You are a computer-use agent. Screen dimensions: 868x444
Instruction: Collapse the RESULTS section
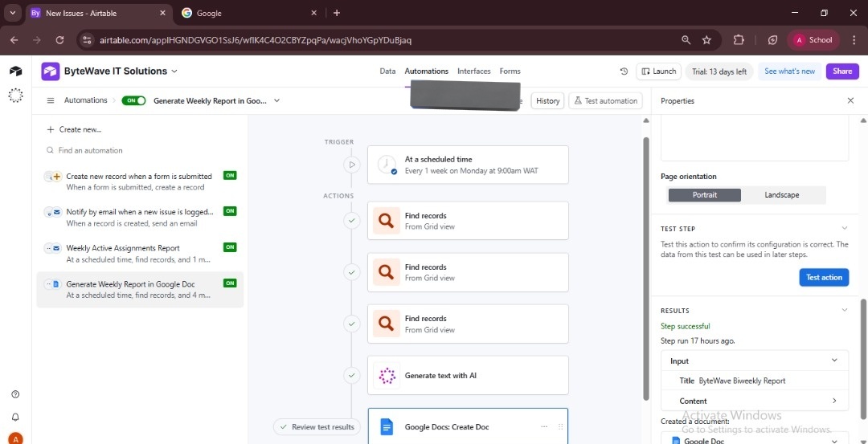pos(844,310)
